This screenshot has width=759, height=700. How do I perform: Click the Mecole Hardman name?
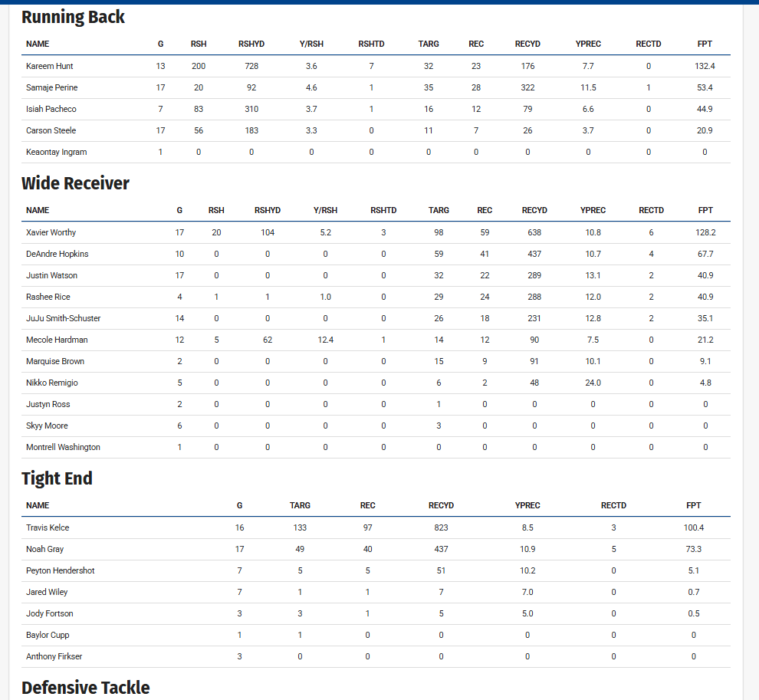(x=57, y=340)
